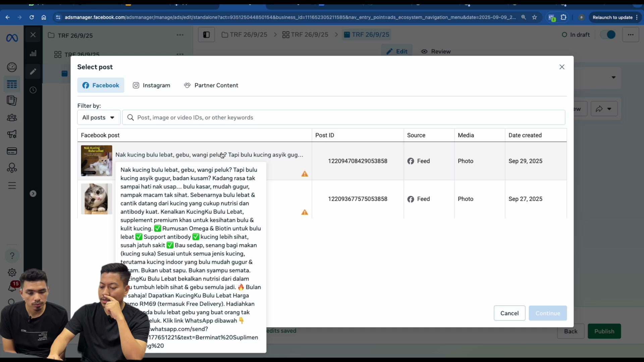Switch to the Partner Content tab
This screenshot has width=644, height=362.
click(x=211, y=85)
